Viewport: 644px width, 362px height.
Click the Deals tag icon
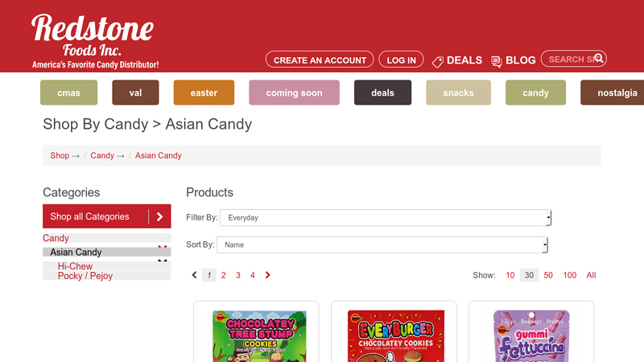pyautogui.click(x=438, y=62)
